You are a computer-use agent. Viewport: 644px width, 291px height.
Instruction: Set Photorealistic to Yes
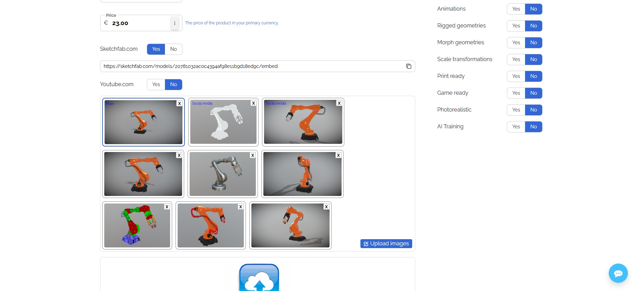point(516,110)
